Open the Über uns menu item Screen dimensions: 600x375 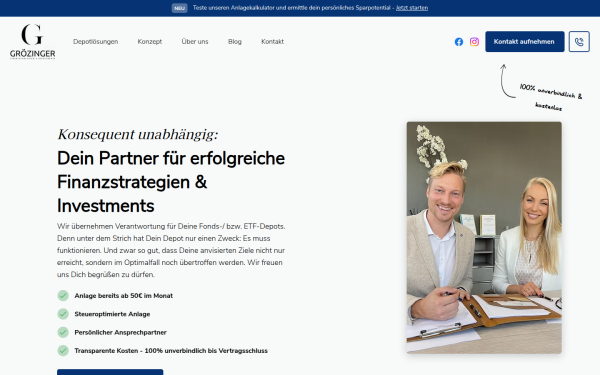(195, 41)
